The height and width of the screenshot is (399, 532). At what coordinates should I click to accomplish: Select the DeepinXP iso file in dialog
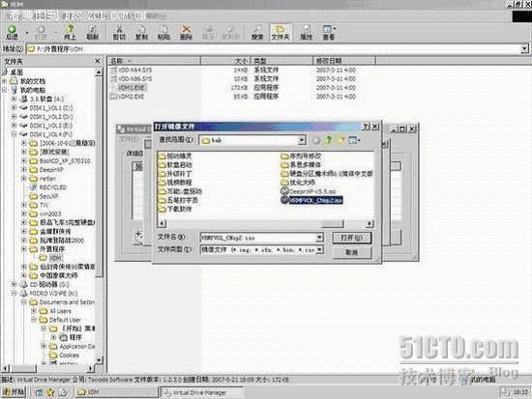[x=309, y=191]
